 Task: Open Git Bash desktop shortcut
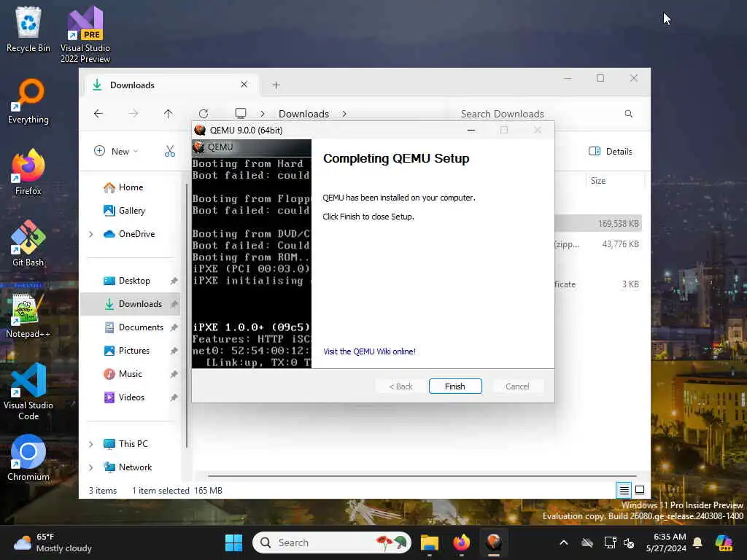[28, 244]
